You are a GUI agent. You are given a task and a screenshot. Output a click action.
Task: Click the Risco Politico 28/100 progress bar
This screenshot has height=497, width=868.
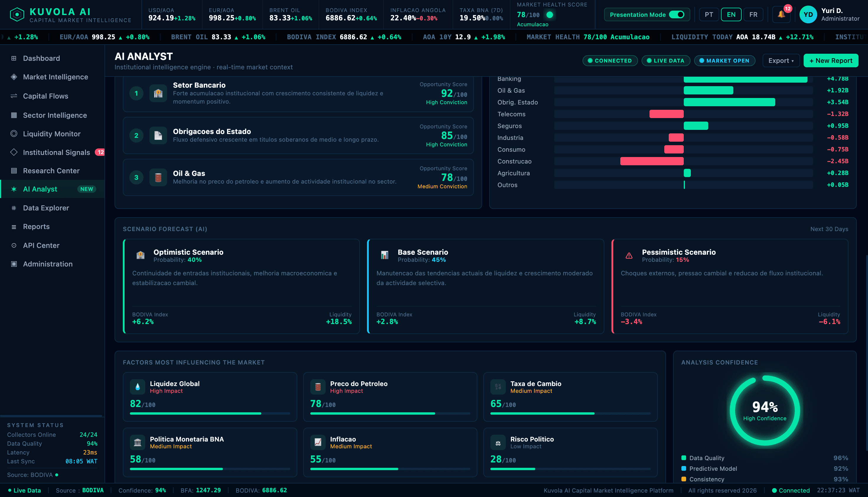coord(571,469)
